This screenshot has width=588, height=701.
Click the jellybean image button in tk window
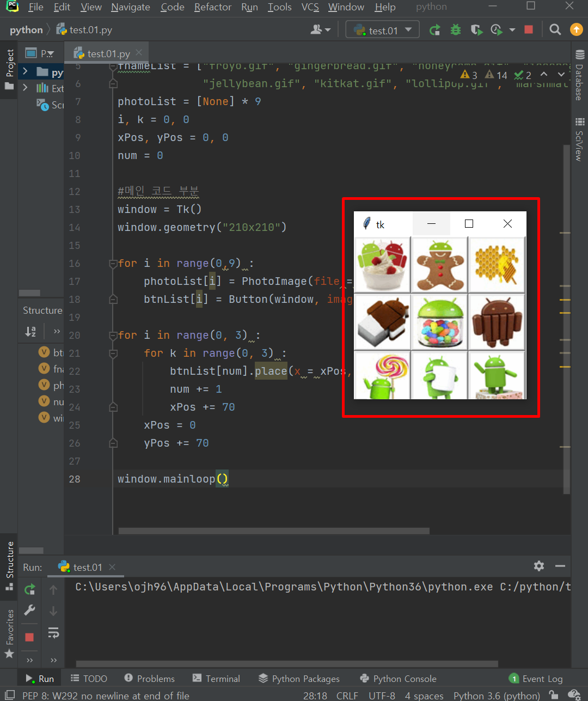439,322
